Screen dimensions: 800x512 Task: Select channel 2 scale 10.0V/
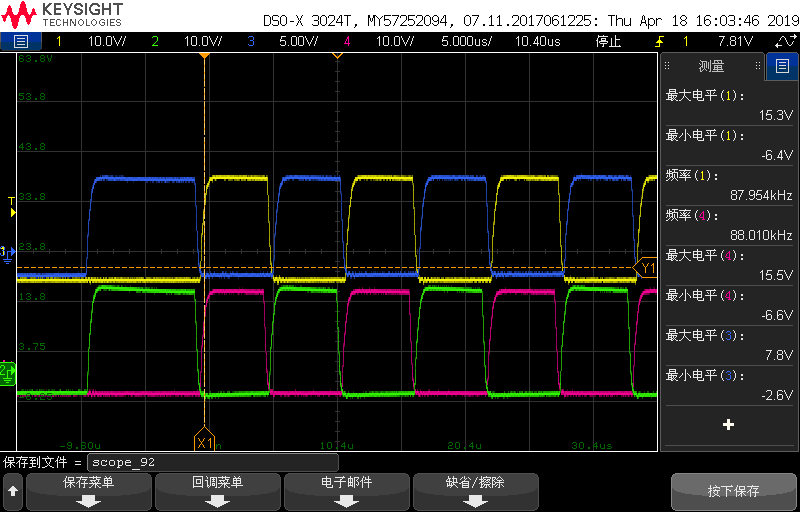click(x=203, y=41)
